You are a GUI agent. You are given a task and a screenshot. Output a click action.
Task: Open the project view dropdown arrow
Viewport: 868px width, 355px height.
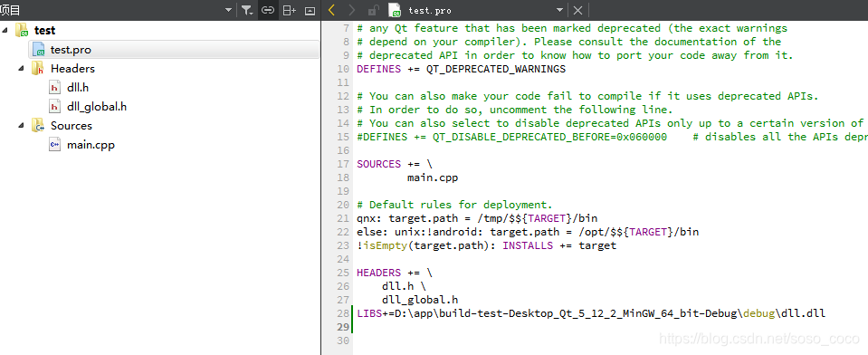(229, 10)
